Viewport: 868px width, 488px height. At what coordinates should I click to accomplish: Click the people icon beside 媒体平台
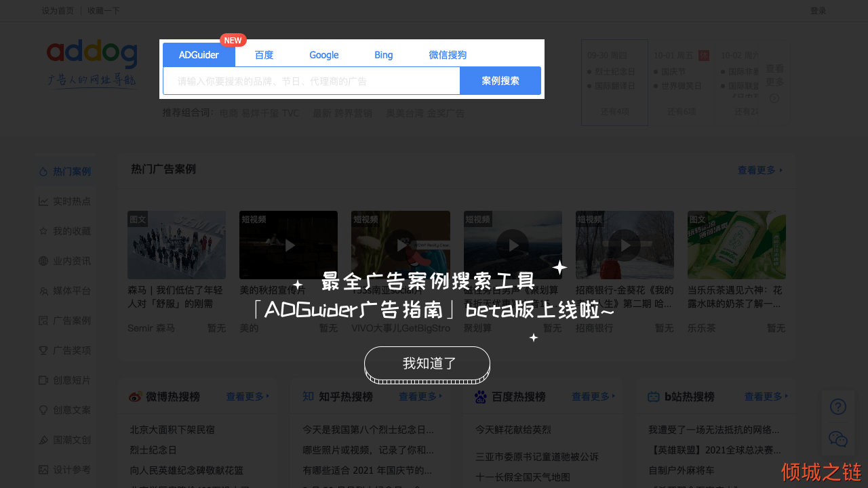(43, 291)
